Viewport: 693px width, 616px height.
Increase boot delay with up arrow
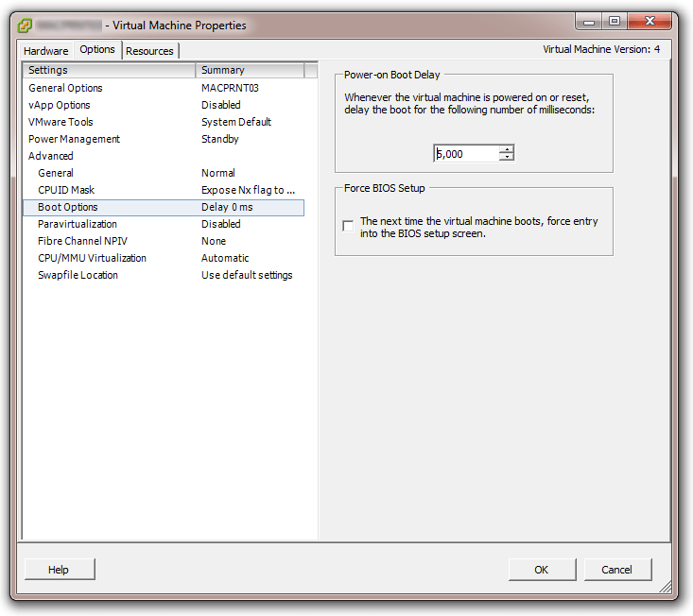(507, 149)
